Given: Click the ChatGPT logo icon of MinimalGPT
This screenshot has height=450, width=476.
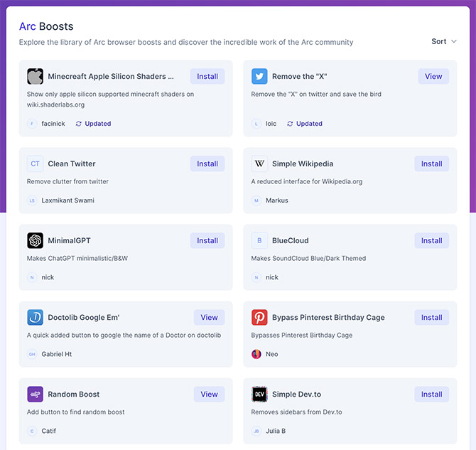Looking at the screenshot, I should point(35,241).
